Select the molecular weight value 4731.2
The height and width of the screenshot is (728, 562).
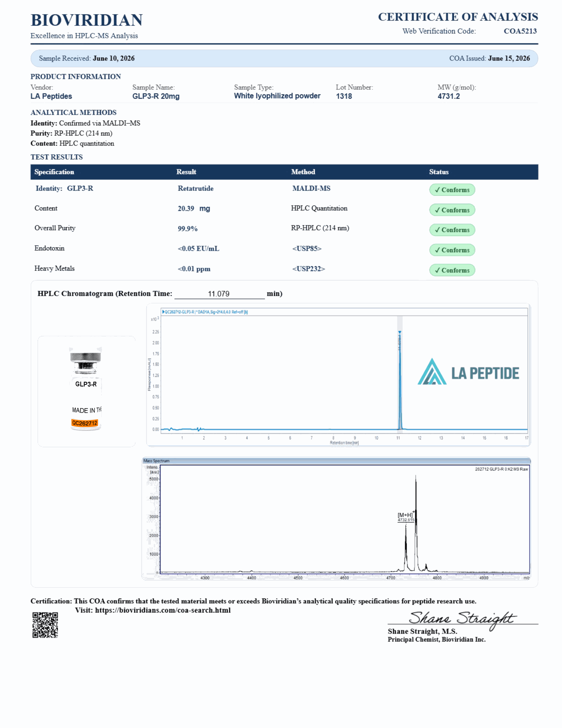click(x=449, y=96)
